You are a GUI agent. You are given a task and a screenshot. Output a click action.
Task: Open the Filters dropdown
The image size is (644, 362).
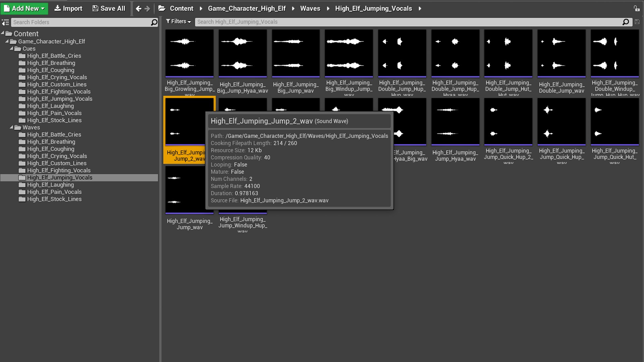(178, 21)
